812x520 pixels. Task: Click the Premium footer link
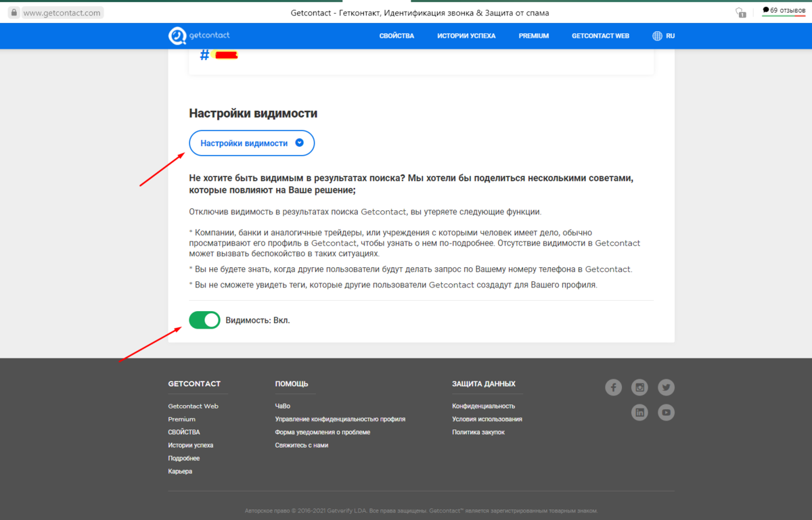point(181,419)
